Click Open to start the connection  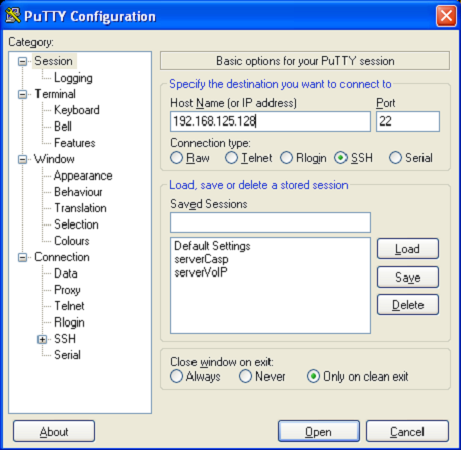pos(319,432)
